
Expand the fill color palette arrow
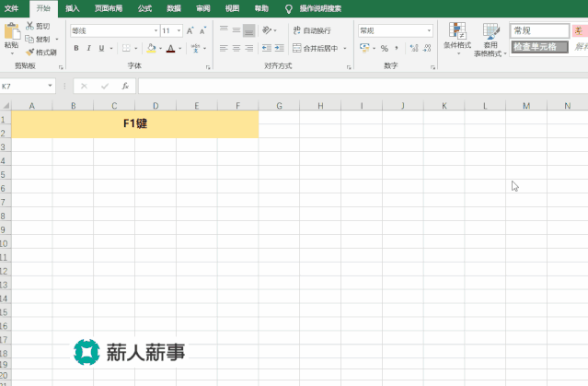point(160,48)
